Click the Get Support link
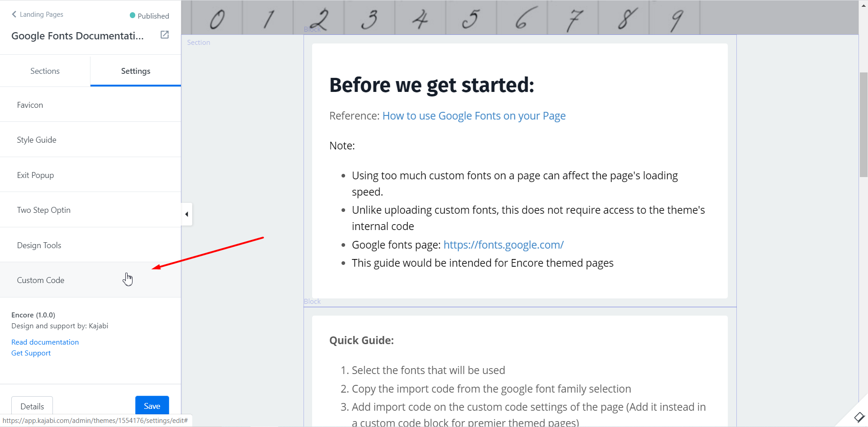 pos(31,353)
